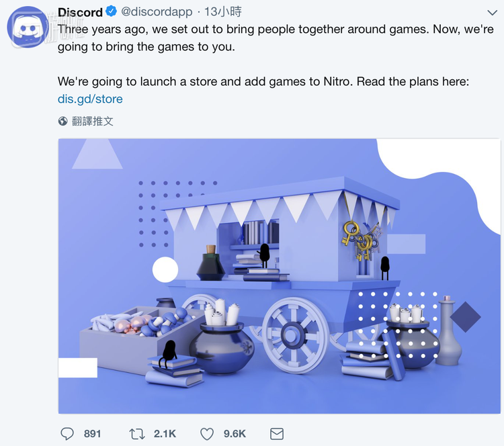
Task: Click the 9.6K likes count
Action: point(235,434)
